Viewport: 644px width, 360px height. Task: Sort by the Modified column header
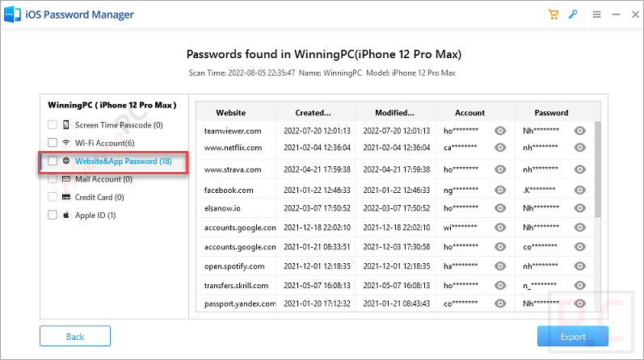[394, 112]
